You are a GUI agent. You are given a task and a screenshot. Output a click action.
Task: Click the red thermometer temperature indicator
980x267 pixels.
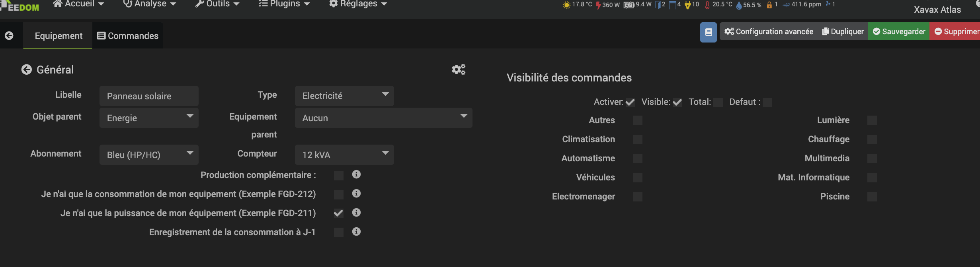pos(707,5)
